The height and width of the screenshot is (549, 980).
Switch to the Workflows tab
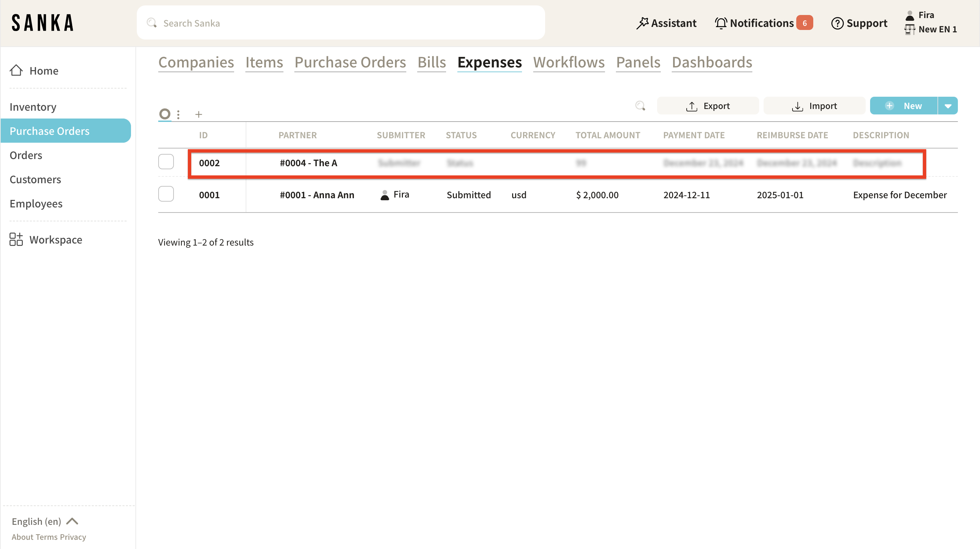click(x=569, y=62)
